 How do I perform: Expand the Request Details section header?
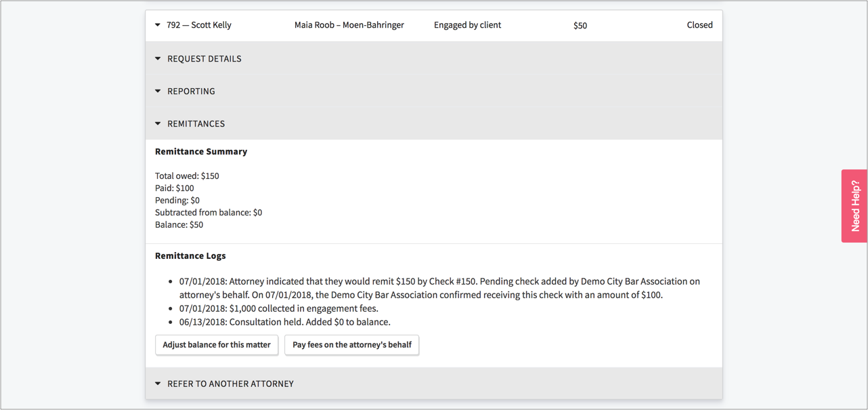(x=204, y=59)
